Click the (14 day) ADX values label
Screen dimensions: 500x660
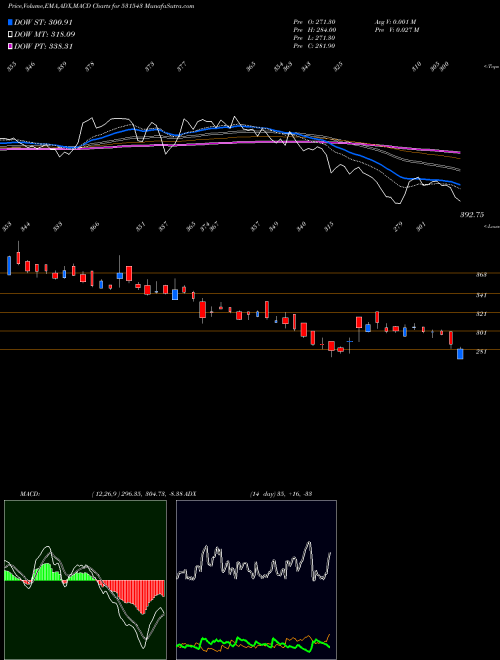(x=281, y=494)
